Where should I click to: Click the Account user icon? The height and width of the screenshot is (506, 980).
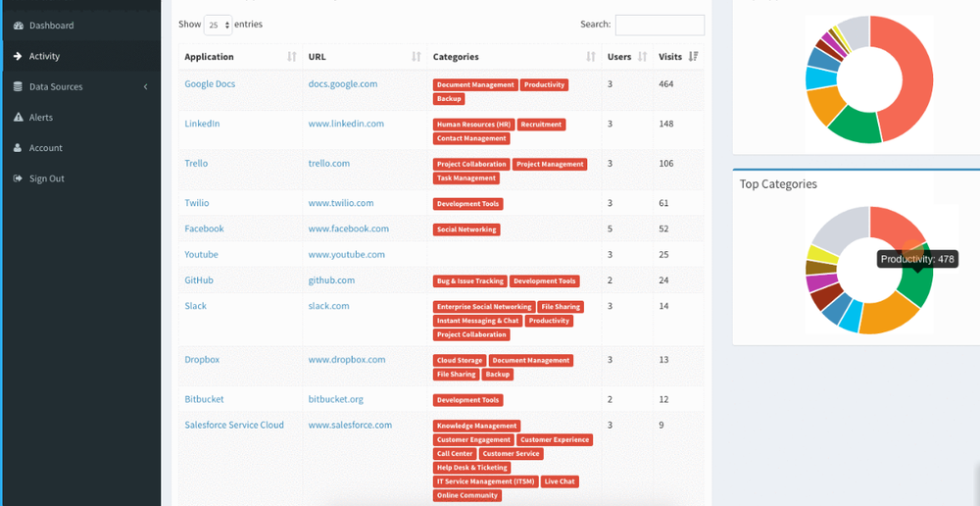point(18,148)
